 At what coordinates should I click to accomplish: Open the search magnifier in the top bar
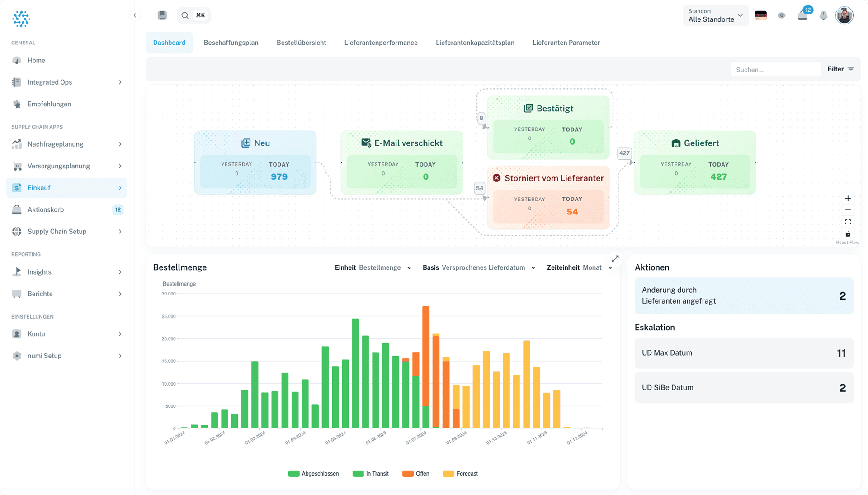click(184, 15)
